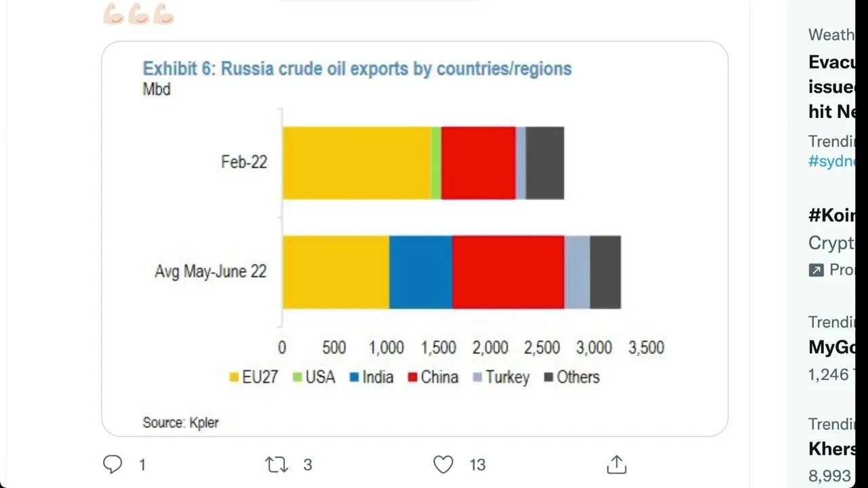
Task: Open the Khers trending topic
Action: coord(831,449)
